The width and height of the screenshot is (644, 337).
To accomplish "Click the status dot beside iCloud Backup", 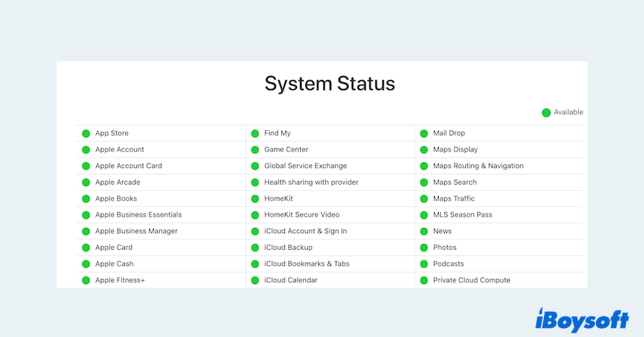I will pyautogui.click(x=255, y=248).
